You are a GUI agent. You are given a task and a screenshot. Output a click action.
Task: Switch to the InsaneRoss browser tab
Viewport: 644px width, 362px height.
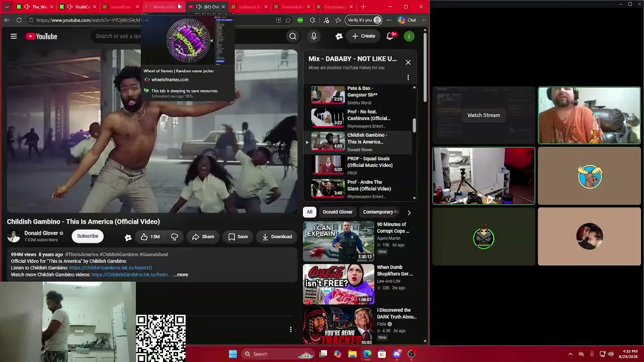point(120,7)
